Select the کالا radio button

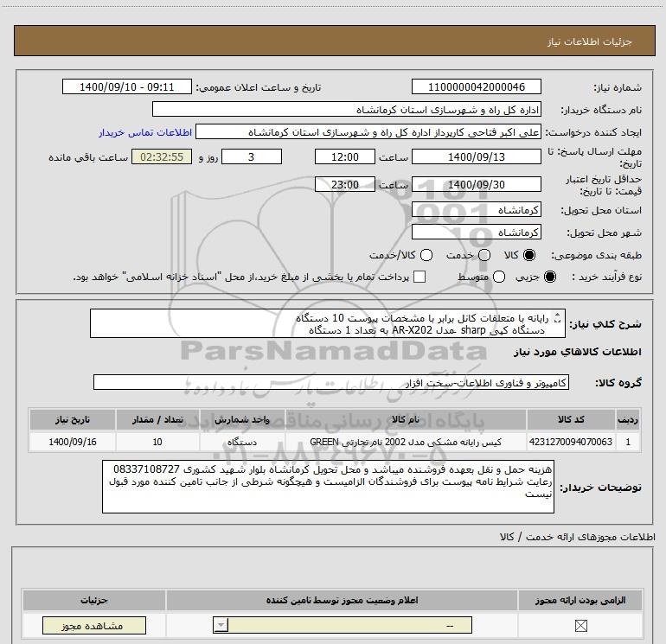click(x=529, y=255)
